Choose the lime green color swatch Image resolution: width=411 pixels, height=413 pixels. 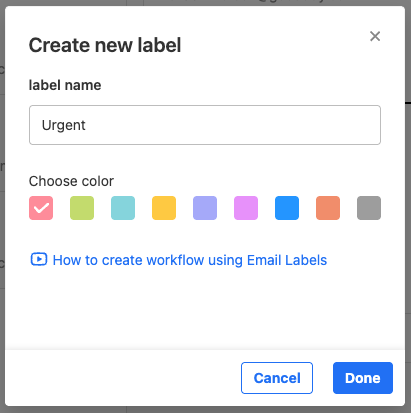pos(82,208)
